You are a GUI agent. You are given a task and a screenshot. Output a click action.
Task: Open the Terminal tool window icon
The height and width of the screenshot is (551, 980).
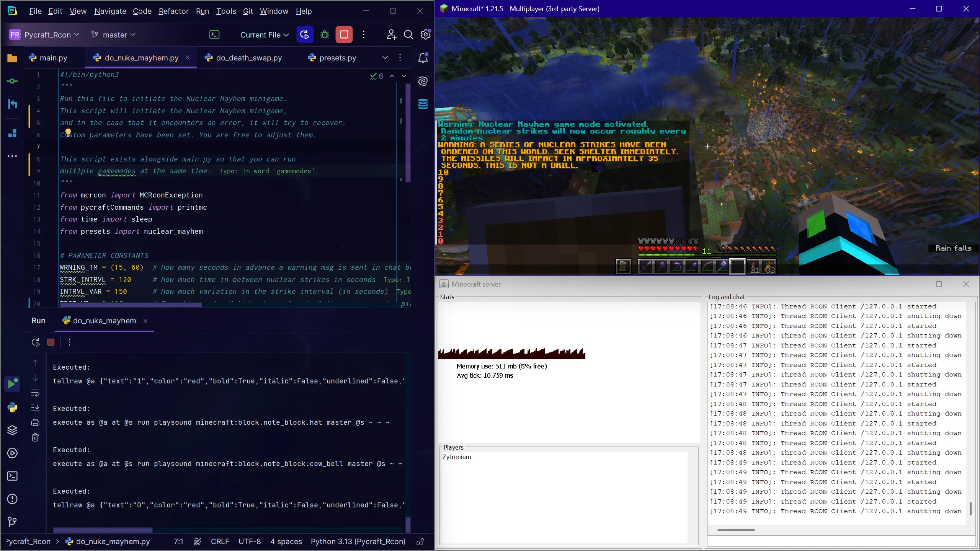point(12,476)
